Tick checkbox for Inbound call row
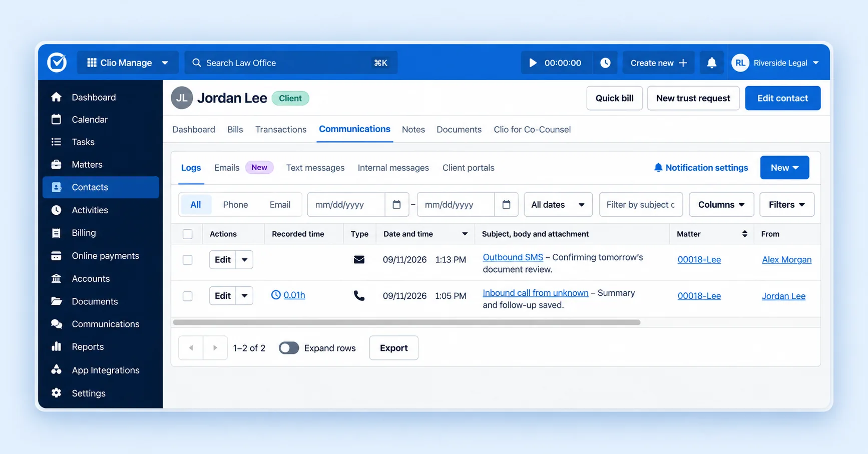The image size is (868, 454). click(x=188, y=296)
